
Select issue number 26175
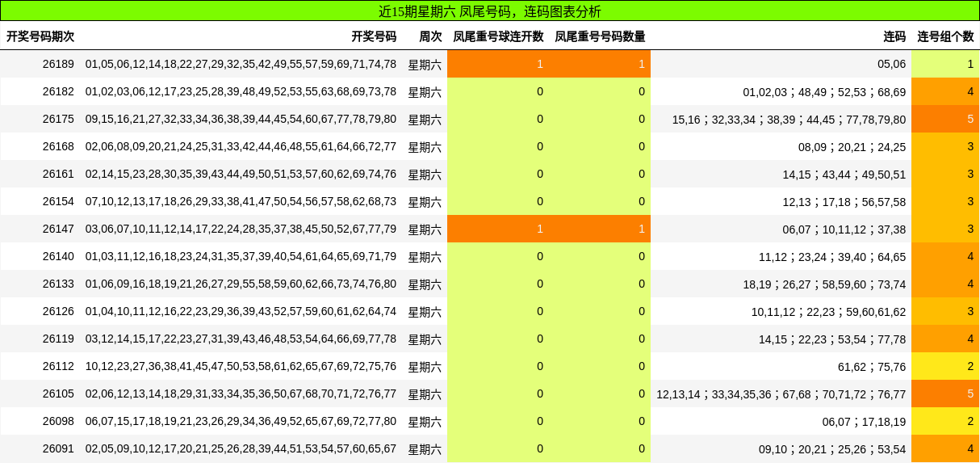click(58, 119)
